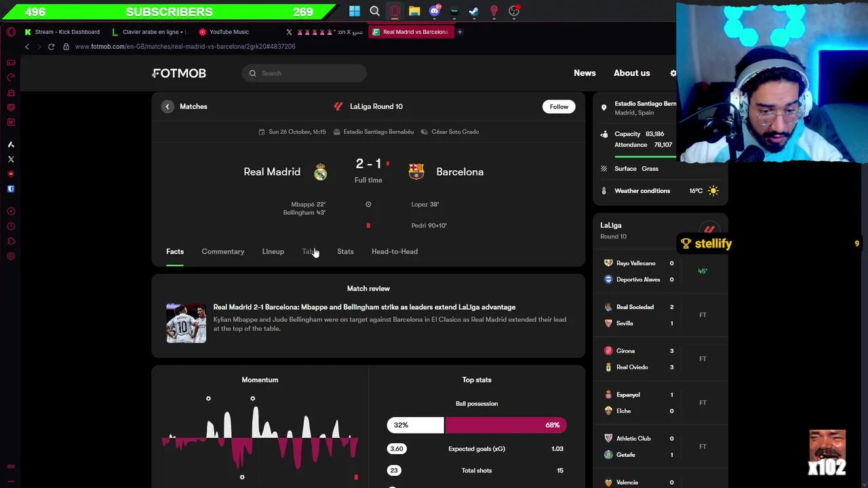This screenshot has height=488, width=868.
Task: Open Steam from the taskbar
Action: [x=474, y=11]
